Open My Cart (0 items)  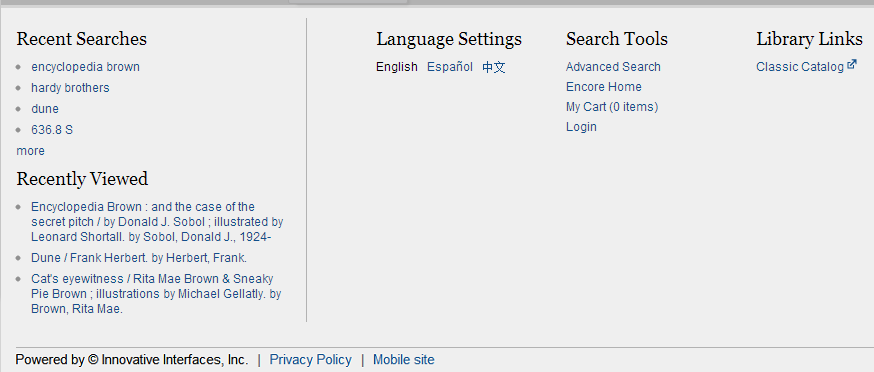pos(612,107)
